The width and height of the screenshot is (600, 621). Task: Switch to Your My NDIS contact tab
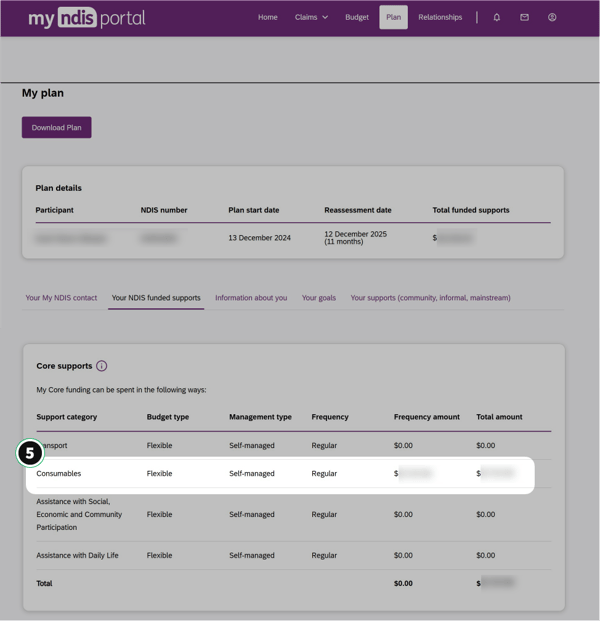[x=61, y=298]
